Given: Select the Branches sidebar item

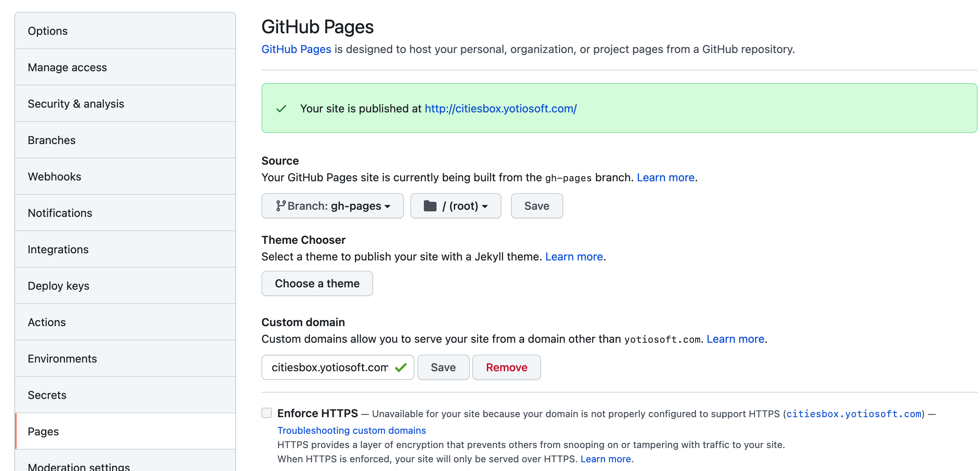Looking at the screenshot, I should (x=125, y=140).
